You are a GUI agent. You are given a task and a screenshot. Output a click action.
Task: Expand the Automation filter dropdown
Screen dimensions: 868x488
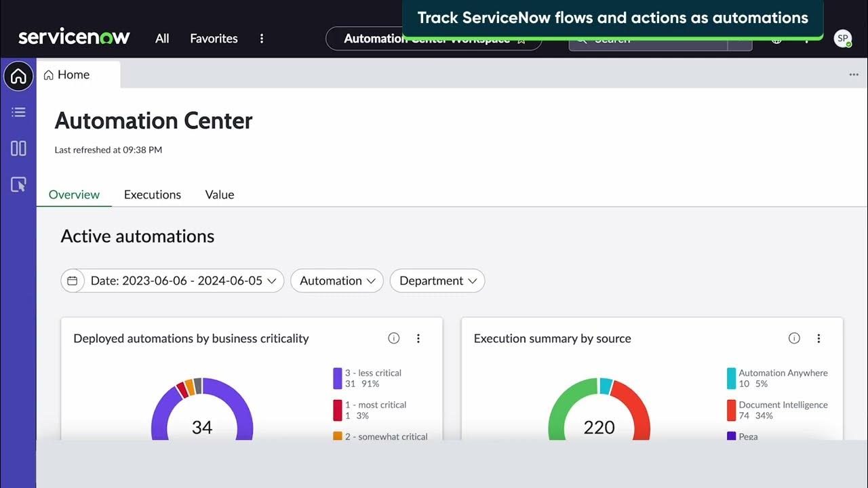(x=336, y=280)
